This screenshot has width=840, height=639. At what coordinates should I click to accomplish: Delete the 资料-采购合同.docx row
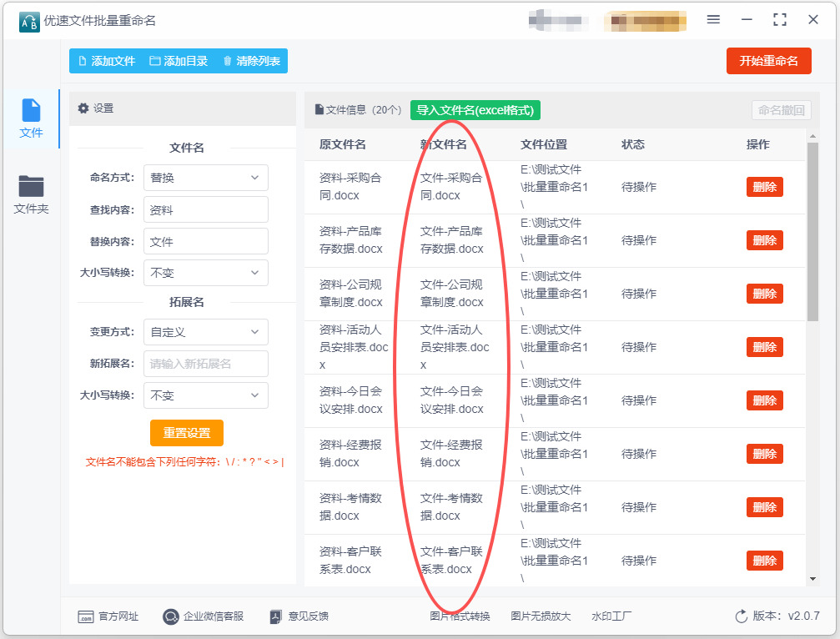[764, 187]
